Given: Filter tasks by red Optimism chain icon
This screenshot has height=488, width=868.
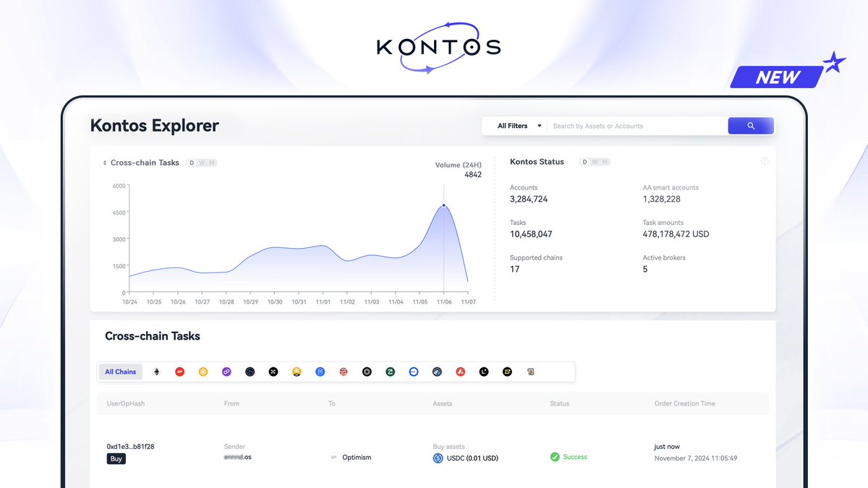Looking at the screenshot, I should pyautogui.click(x=180, y=372).
